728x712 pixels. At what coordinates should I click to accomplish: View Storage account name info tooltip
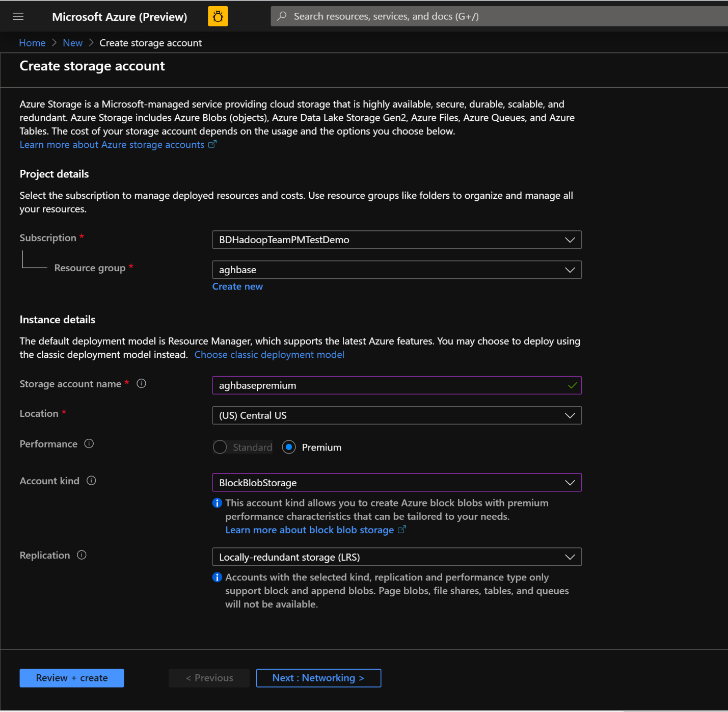point(141,384)
